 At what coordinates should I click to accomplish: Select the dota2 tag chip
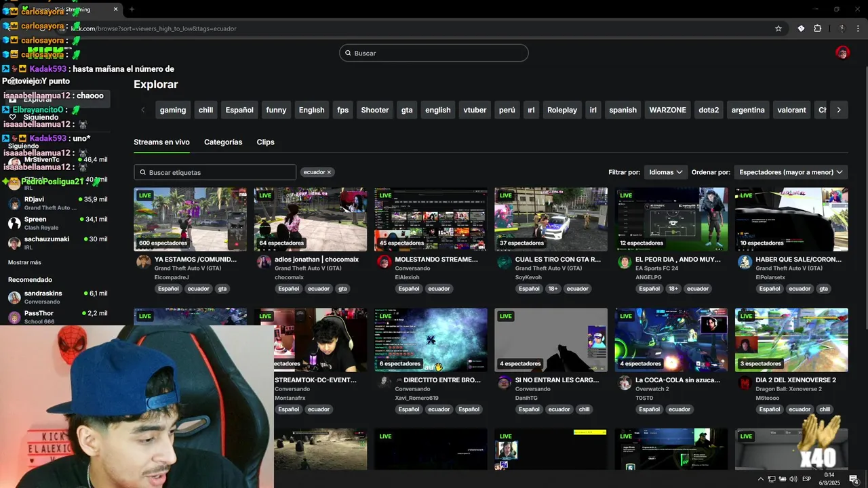(x=709, y=110)
